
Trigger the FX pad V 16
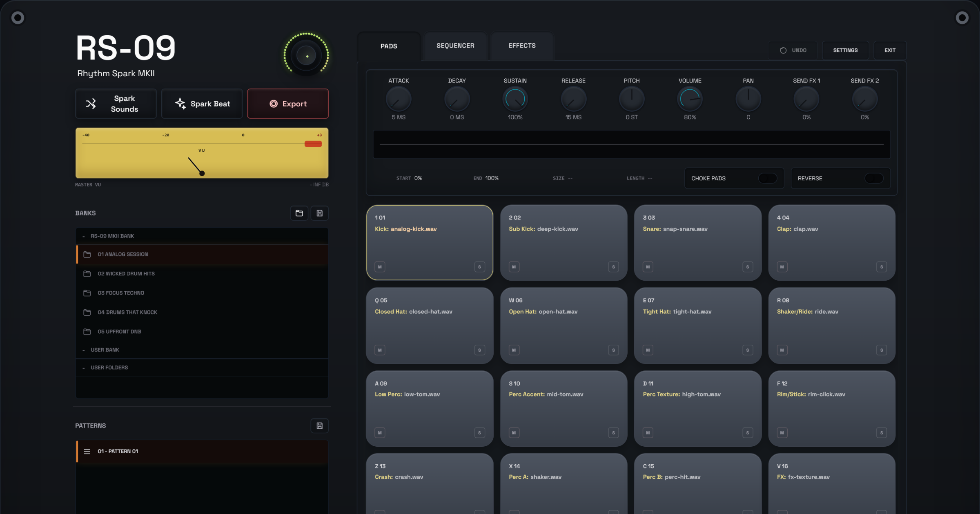pos(832,484)
